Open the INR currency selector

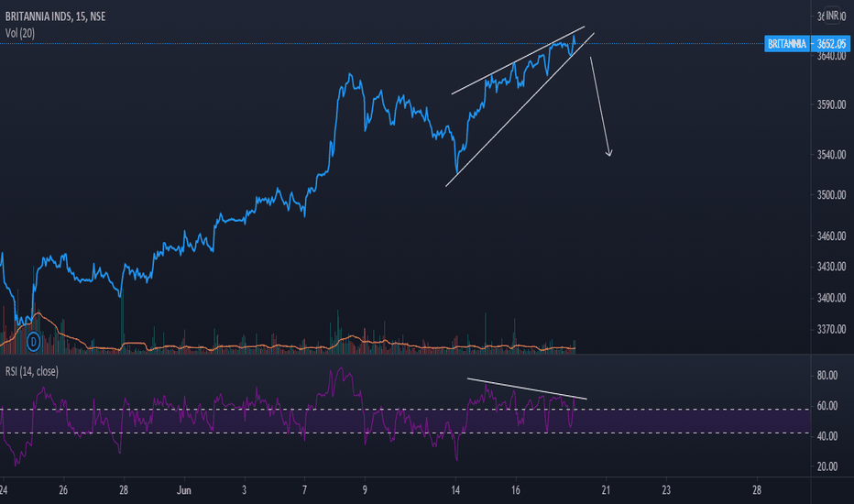coord(832,16)
